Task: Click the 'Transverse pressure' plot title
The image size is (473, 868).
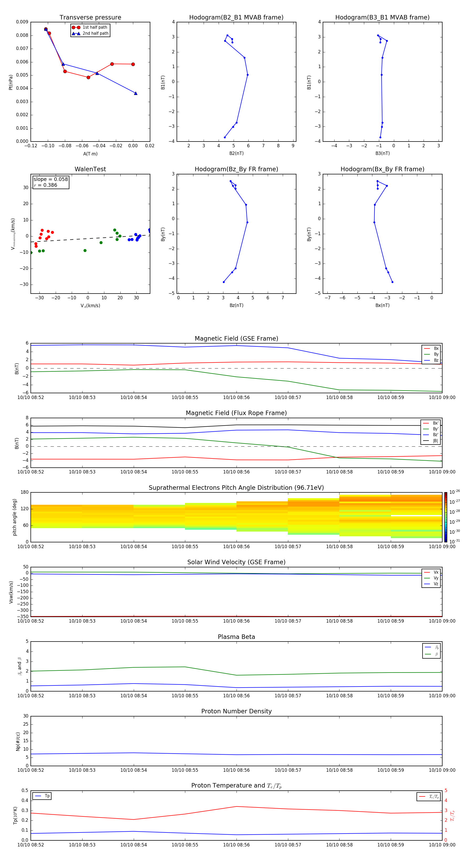Action: (x=90, y=17)
